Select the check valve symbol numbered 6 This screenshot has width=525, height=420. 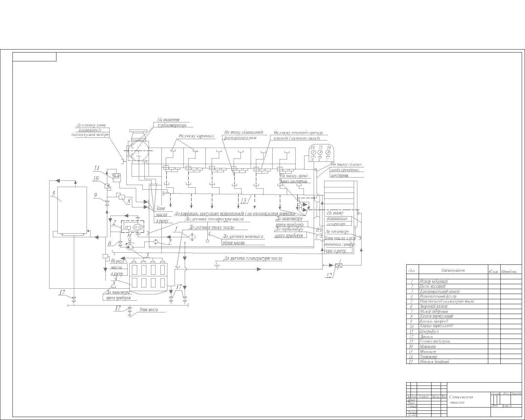(120, 244)
